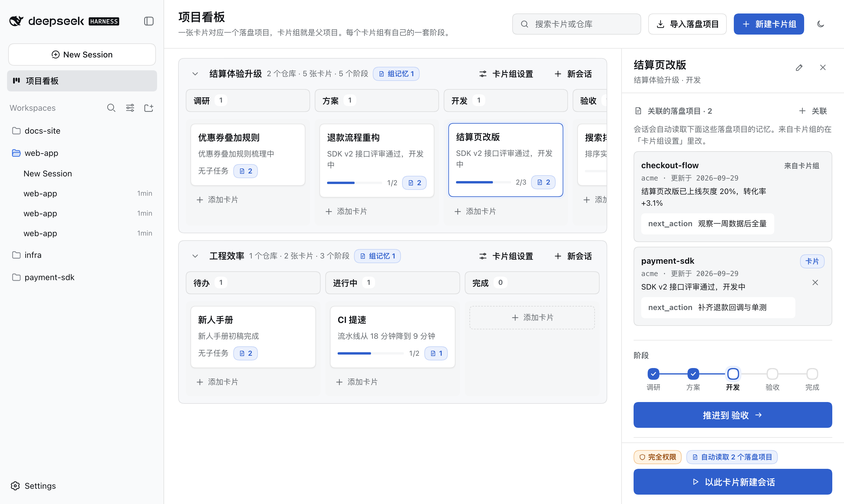The image size is (844, 504).
Task: Start 新会话 in 结算体验升级 group
Action: (573, 74)
